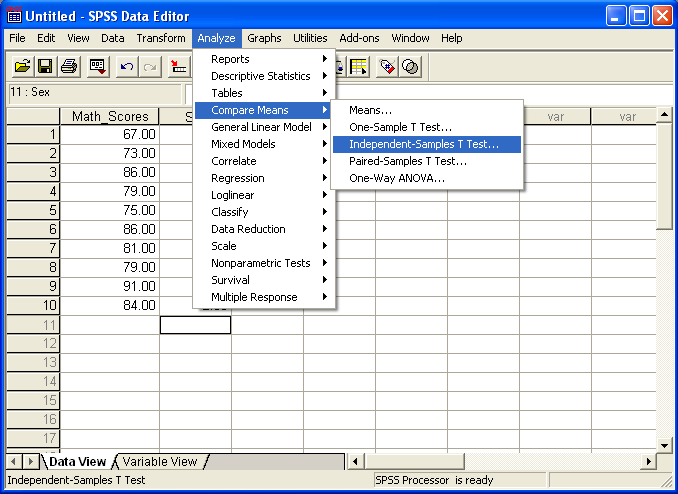Expand the Correlate submenu

coord(264,161)
